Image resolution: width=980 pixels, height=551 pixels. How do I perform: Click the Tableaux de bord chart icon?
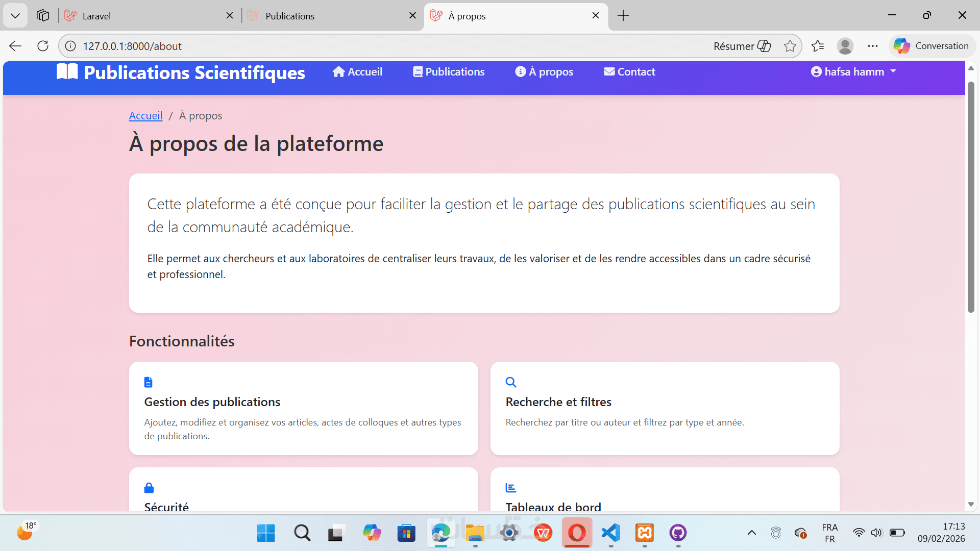[x=511, y=488]
